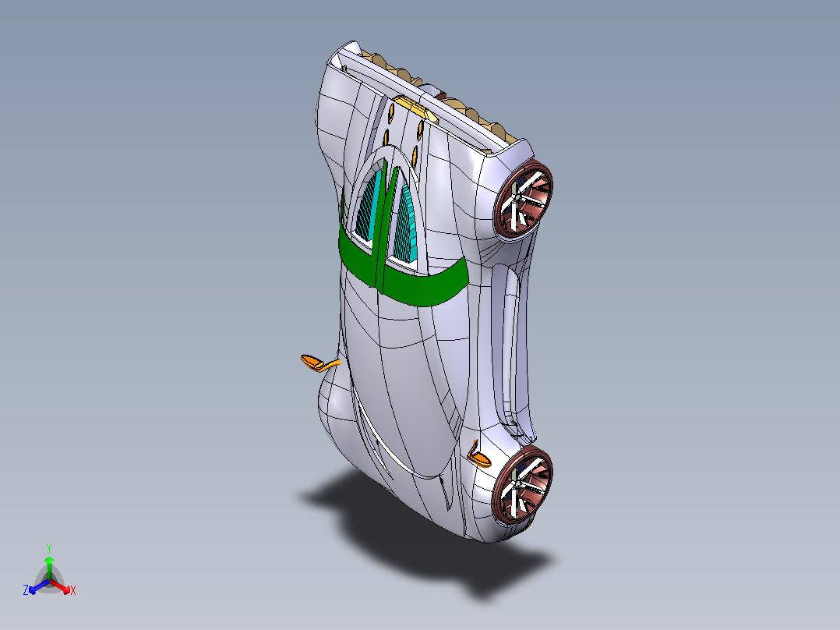Click the Y label text on the triad
This screenshot has width=840, height=630.
coord(48,547)
